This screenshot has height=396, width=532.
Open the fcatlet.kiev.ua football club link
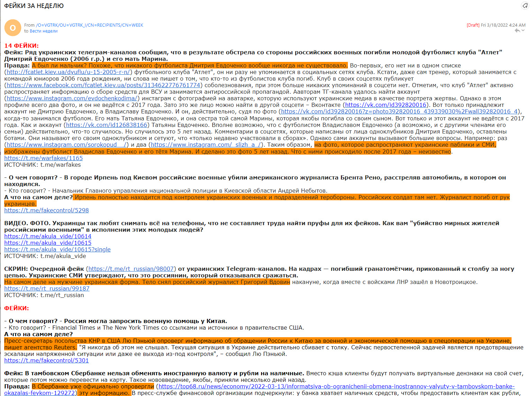[69, 72]
